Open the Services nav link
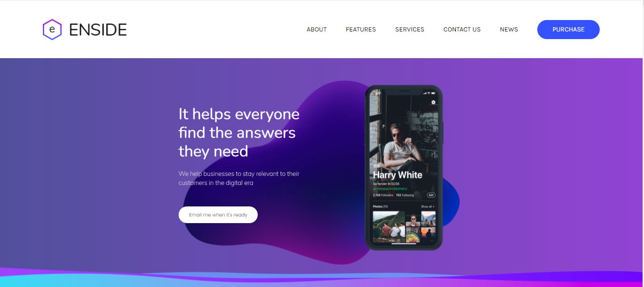The image size is (644, 287). tap(410, 30)
